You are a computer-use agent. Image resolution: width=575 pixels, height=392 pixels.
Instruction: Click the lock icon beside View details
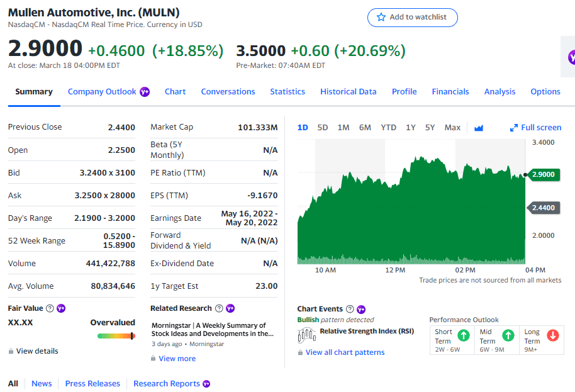(11, 351)
